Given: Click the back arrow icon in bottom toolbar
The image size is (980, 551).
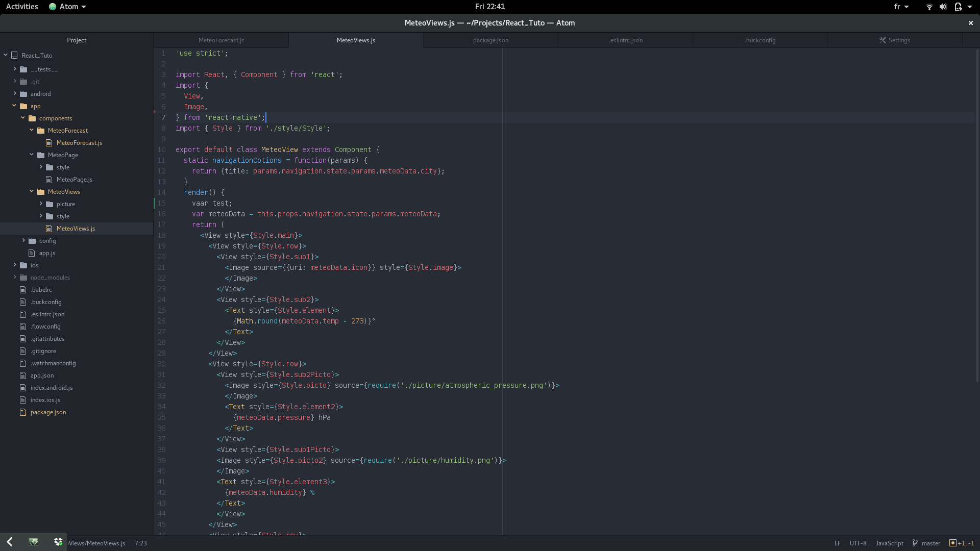Looking at the screenshot, I should pyautogui.click(x=9, y=542).
